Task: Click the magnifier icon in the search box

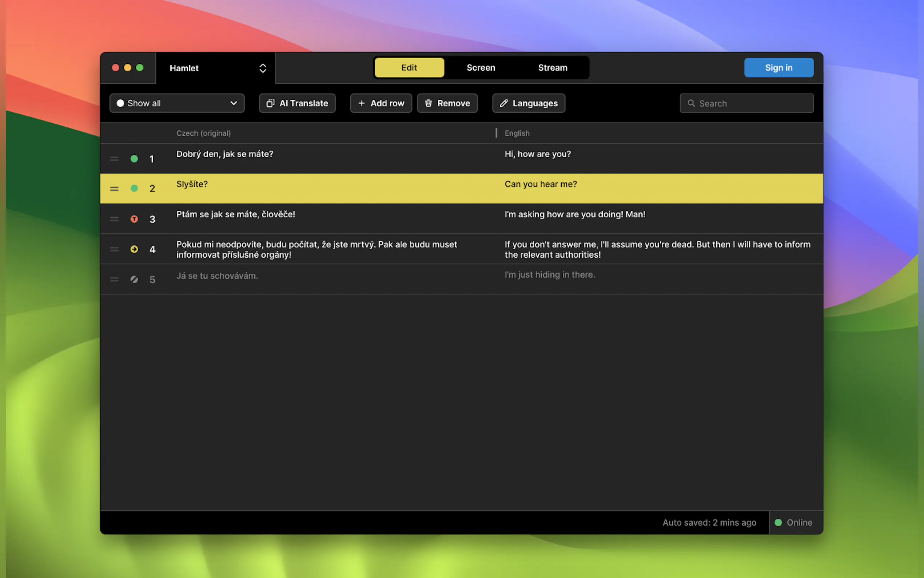Action: click(x=691, y=103)
